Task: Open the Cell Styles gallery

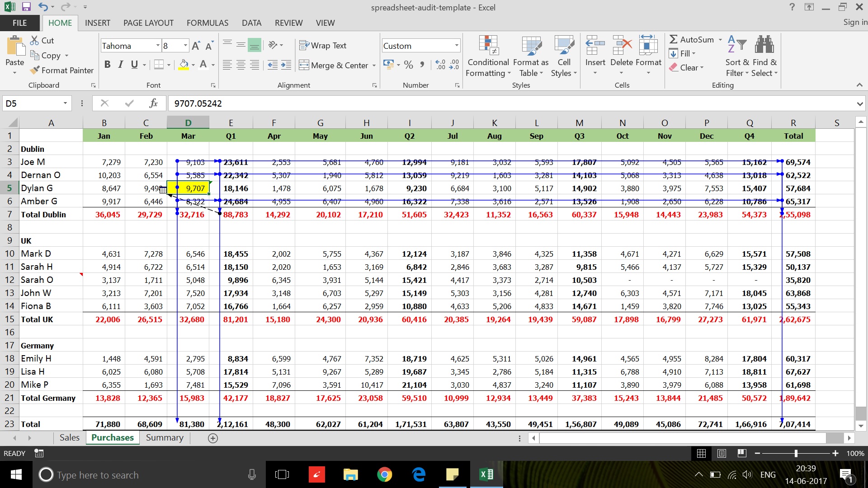Action: [x=564, y=56]
